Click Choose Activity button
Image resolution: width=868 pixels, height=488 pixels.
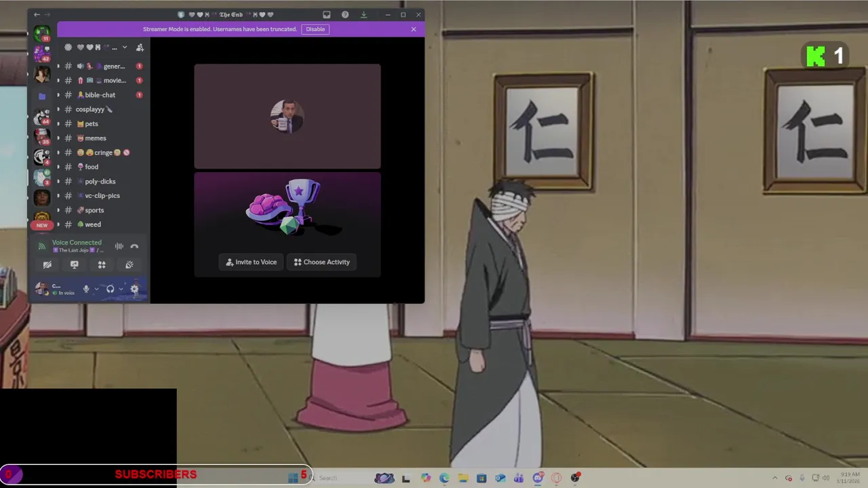[x=322, y=262]
